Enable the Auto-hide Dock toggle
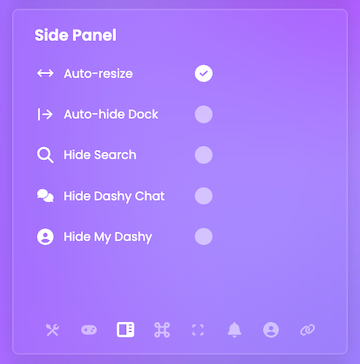This screenshot has height=364, width=360. pyautogui.click(x=204, y=114)
